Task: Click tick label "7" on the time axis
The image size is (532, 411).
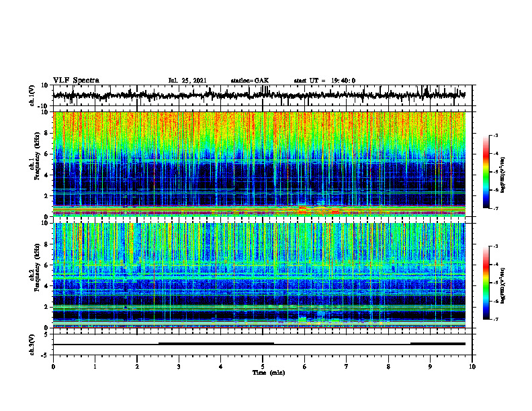Action: tap(347, 367)
